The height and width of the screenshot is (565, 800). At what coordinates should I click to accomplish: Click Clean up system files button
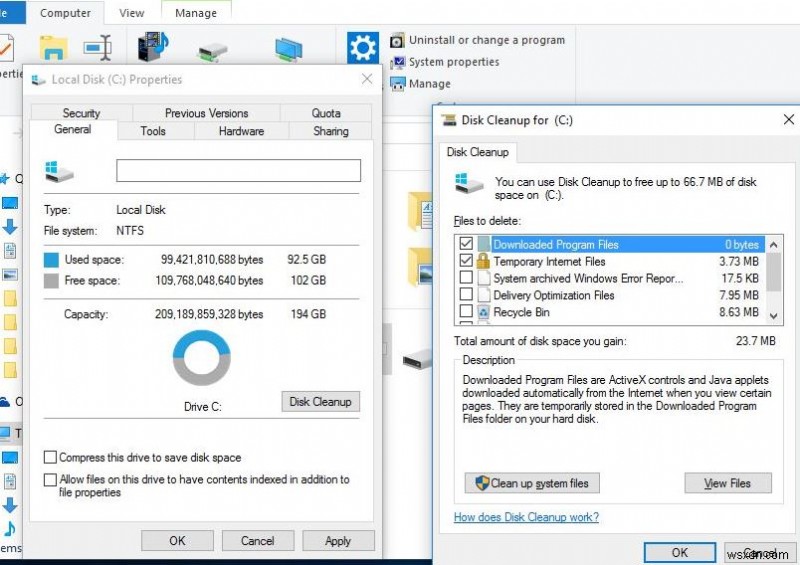coord(532,483)
